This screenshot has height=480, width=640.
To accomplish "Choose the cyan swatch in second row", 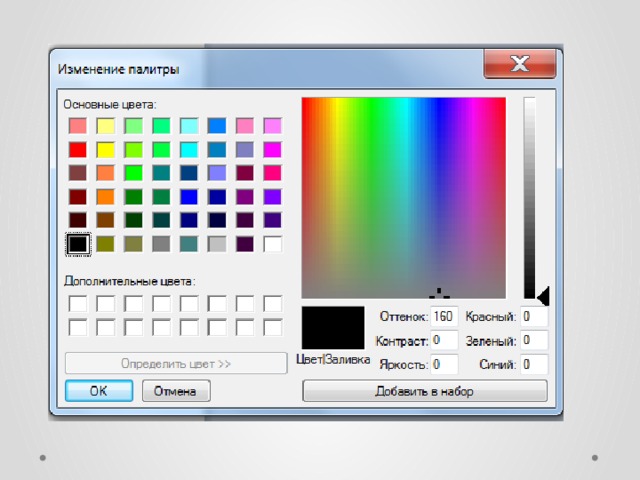I will 189,149.
